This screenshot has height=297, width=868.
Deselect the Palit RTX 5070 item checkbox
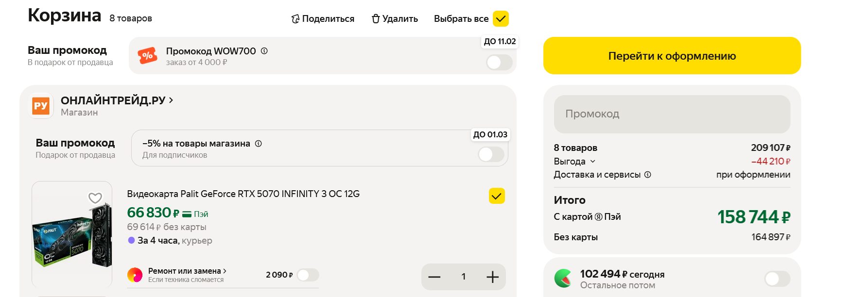click(x=497, y=196)
